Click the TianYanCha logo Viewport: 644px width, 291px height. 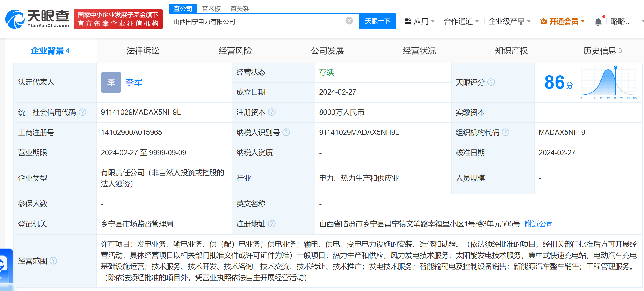click(x=37, y=19)
